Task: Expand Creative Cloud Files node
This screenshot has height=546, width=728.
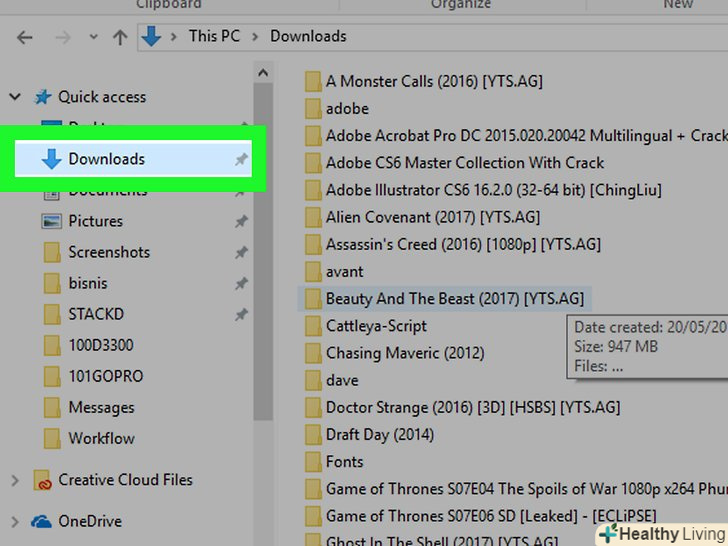Action: [15, 481]
